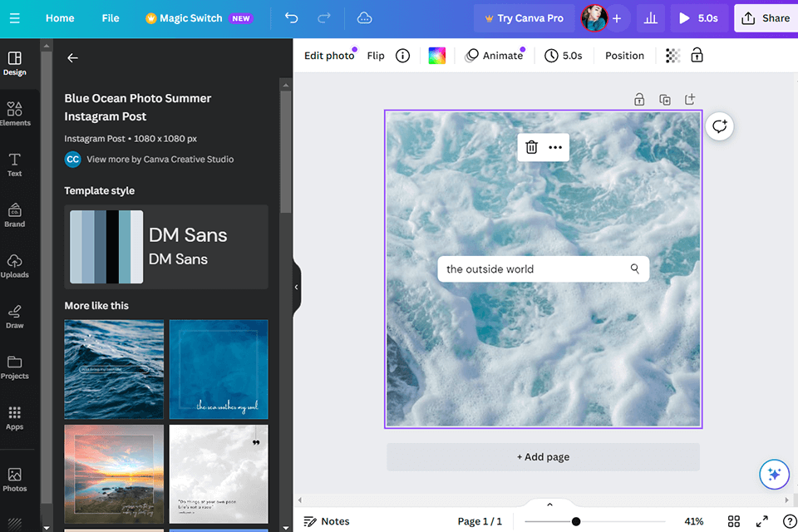
Task: Set page duration with 5.0s clock
Action: pos(563,56)
